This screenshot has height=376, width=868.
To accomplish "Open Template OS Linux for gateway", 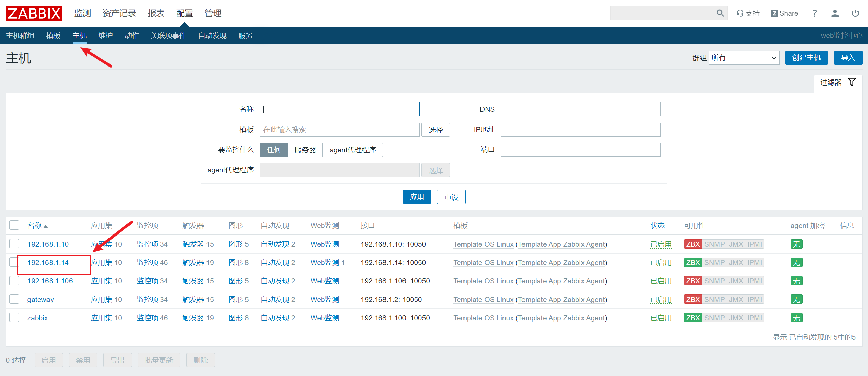I will click(484, 300).
